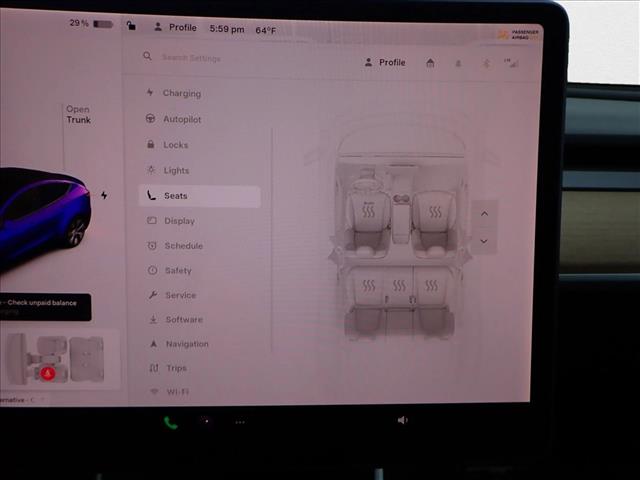This screenshot has height=480, width=640.
Task: Open the Software settings menu
Action: (176, 319)
